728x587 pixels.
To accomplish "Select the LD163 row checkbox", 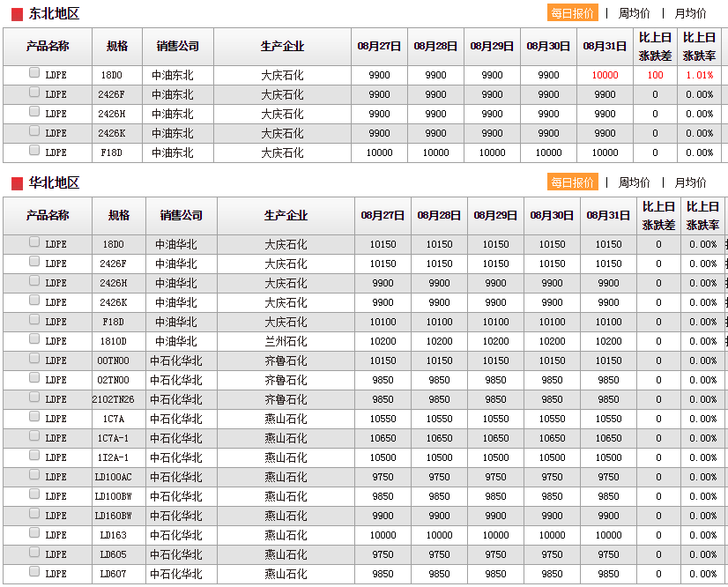I will click(33, 533).
